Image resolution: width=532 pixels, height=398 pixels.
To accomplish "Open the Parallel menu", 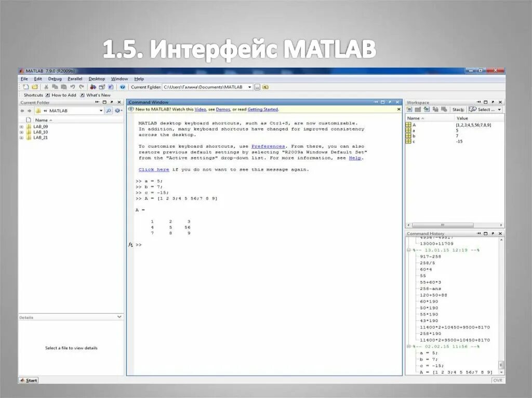I will tap(75, 79).
